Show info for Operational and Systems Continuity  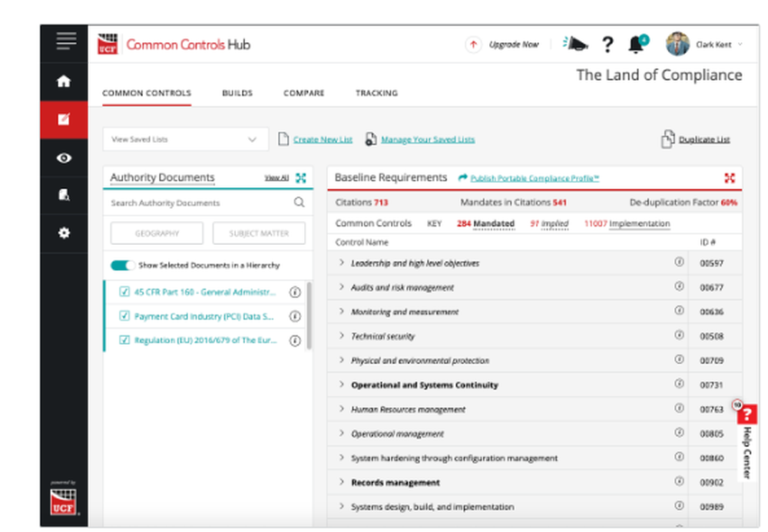point(679,384)
